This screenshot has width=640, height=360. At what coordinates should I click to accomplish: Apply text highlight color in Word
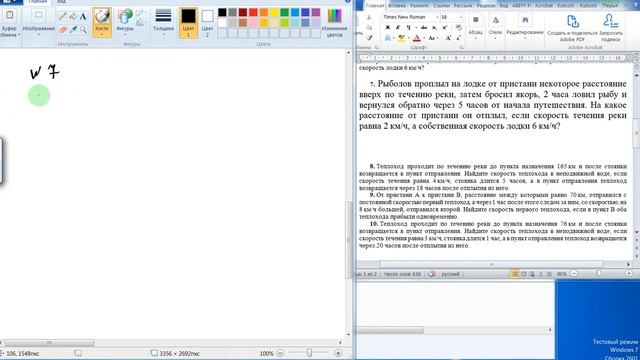pyautogui.click(x=402, y=38)
